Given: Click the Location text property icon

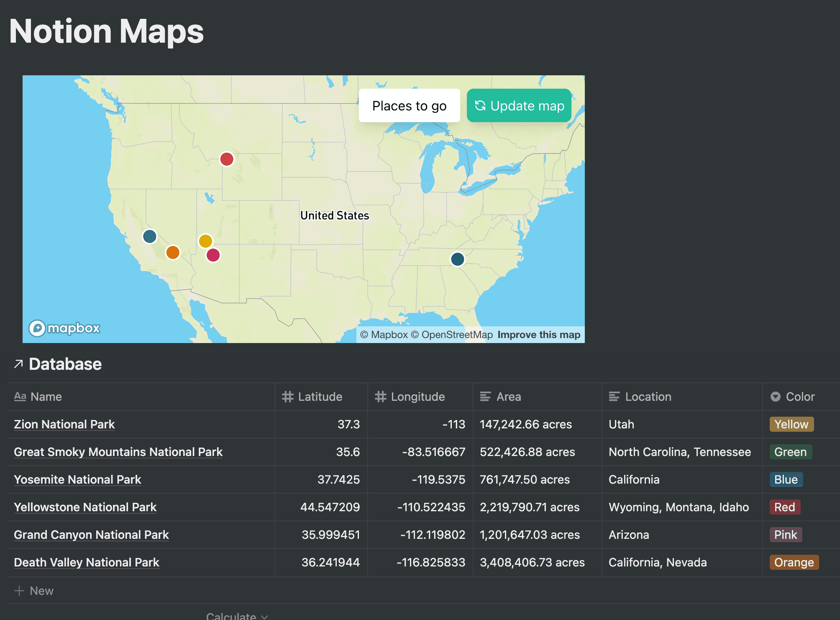Looking at the screenshot, I should click(614, 397).
